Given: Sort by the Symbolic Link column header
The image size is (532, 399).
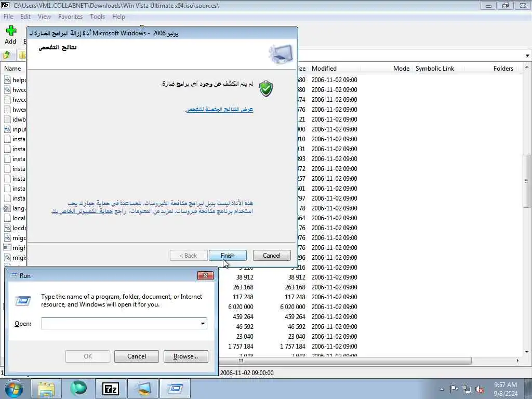Looking at the screenshot, I should [435, 68].
